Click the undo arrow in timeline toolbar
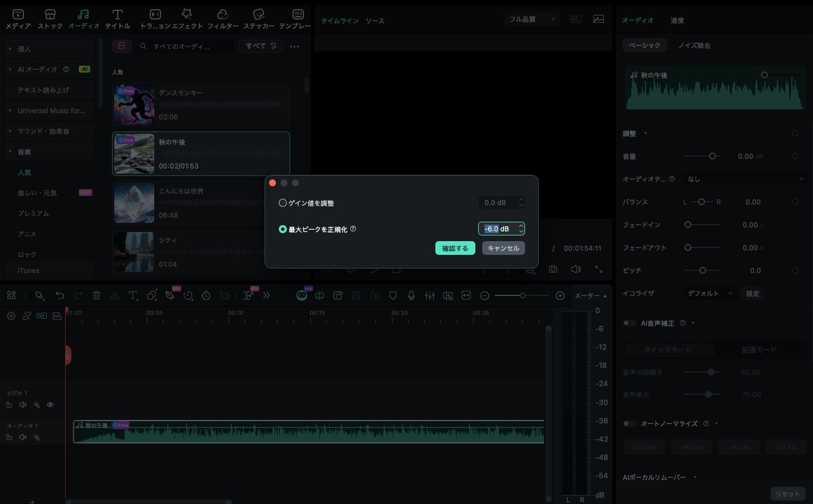The height and width of the screenshot is (504, 813). (60, 295)
